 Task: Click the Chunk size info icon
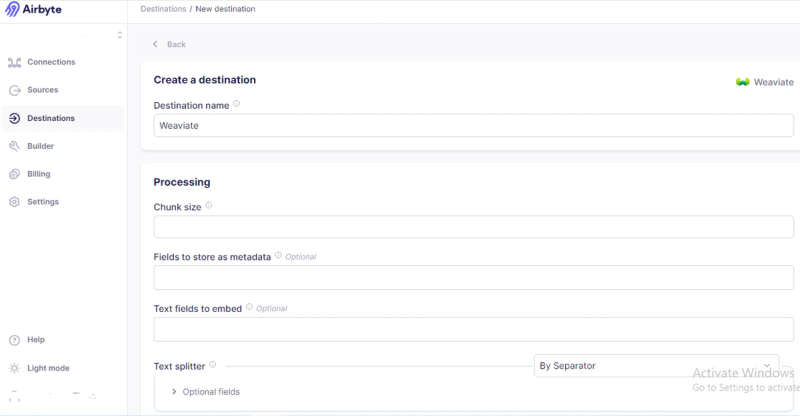click(208, 205)
